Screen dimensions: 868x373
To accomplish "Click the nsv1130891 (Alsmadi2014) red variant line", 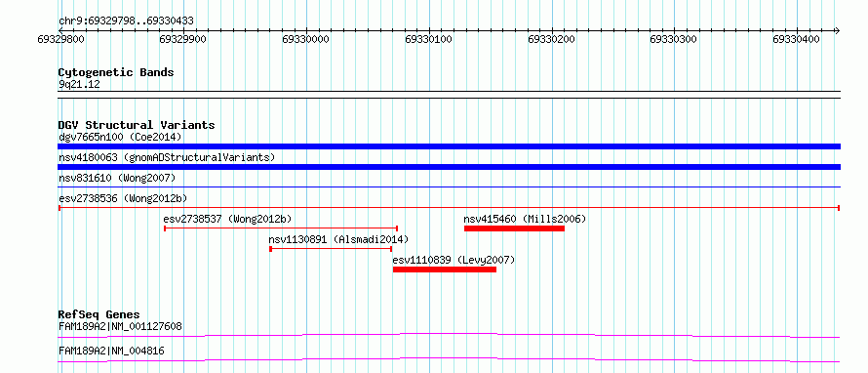I will coord(331,249).
